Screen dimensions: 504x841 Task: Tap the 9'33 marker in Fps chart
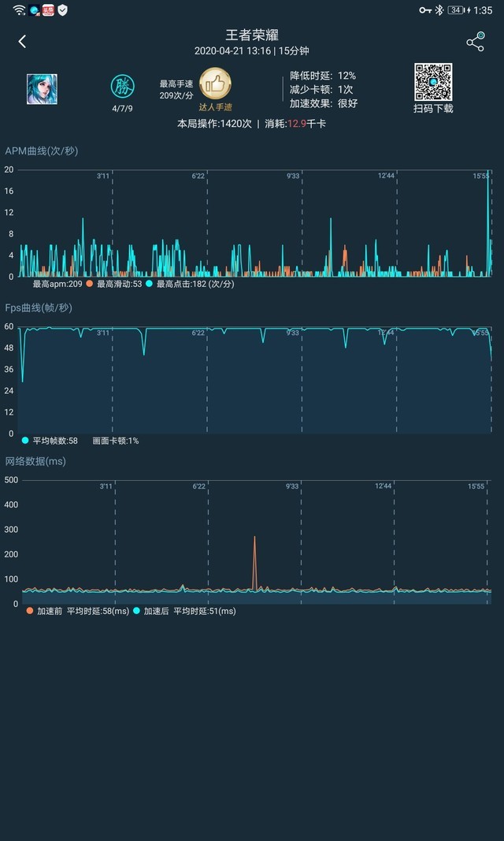pos(292,333)
